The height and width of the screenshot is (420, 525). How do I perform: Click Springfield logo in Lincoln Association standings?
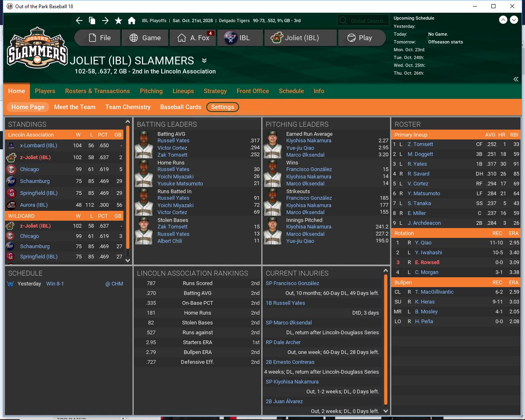[11, 193]
